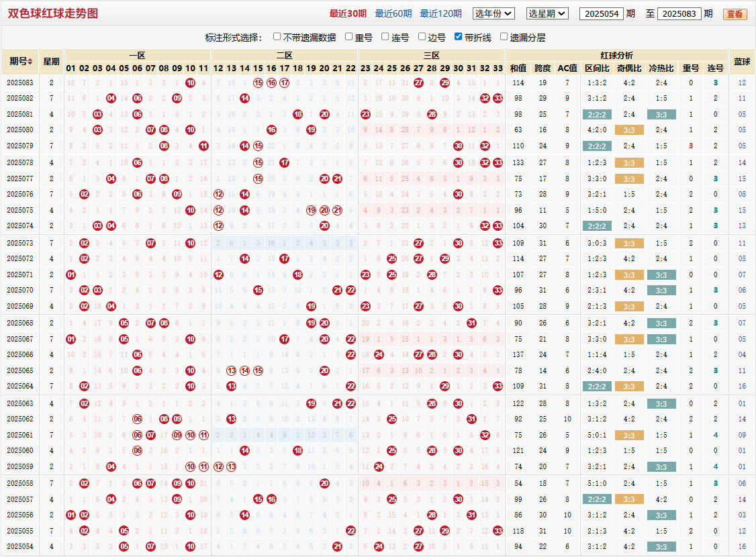This screenshot has width=756, height=557.
Task: Show the 最近60期 results
Action: click(393, 13)
